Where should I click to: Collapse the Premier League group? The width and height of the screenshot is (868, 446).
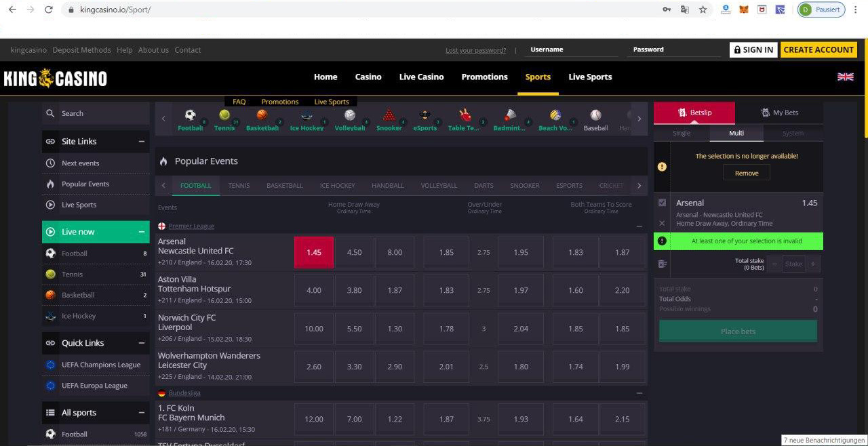(x=639, y=226)
